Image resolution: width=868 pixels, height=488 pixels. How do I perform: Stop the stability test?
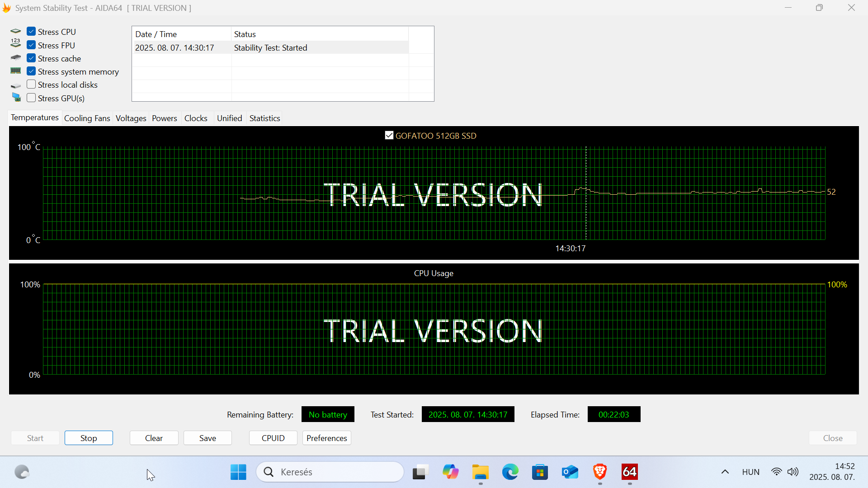89,438
